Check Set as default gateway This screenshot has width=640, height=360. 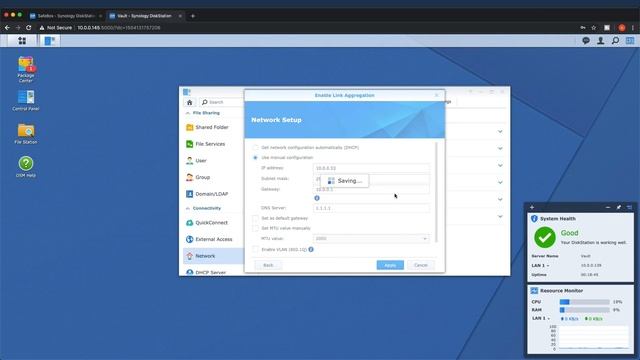[x=256, y=218]
